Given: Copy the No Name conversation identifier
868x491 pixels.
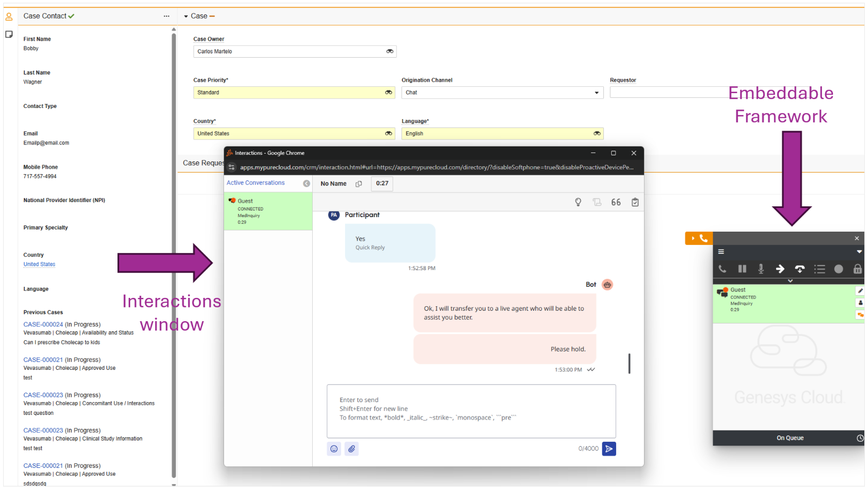Looking at the screenshot, I should [359, 184].
